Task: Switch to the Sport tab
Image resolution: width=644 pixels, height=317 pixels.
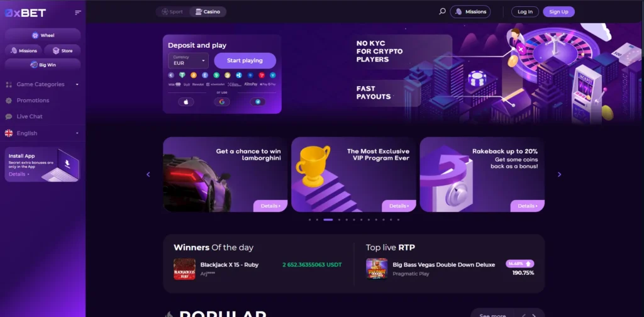Action: 172,11
